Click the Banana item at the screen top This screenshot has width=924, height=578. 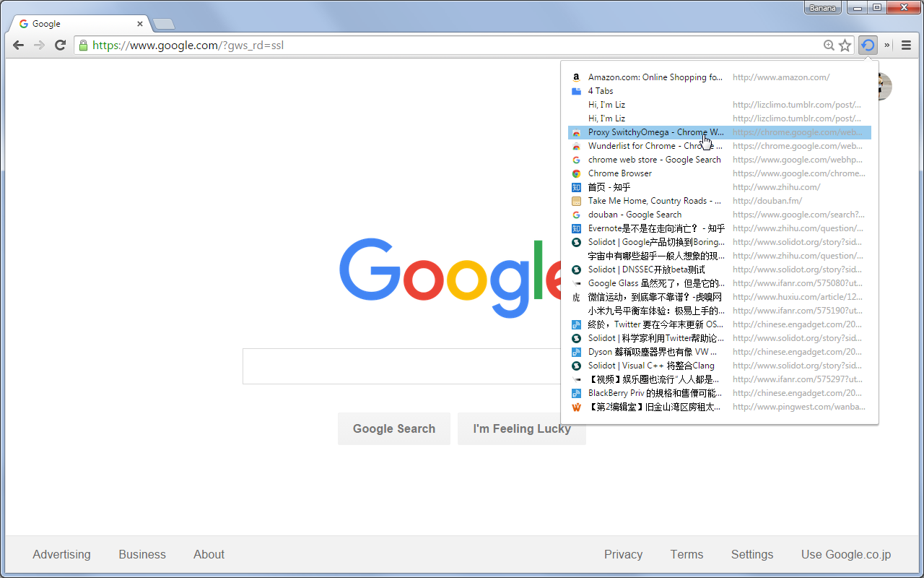pos(822,7)
